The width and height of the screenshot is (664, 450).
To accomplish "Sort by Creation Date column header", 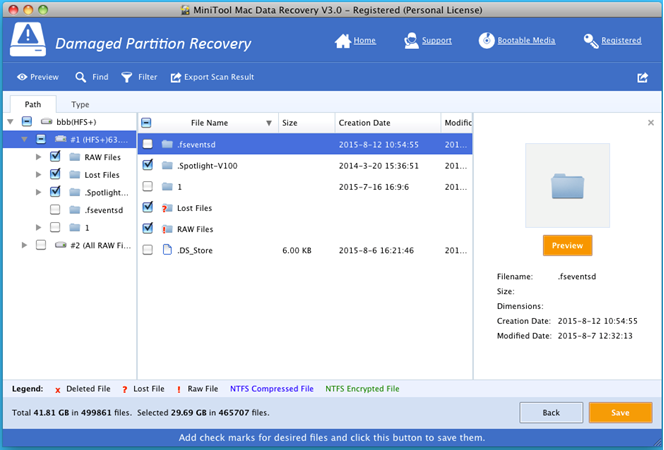I will coord(388,123).
